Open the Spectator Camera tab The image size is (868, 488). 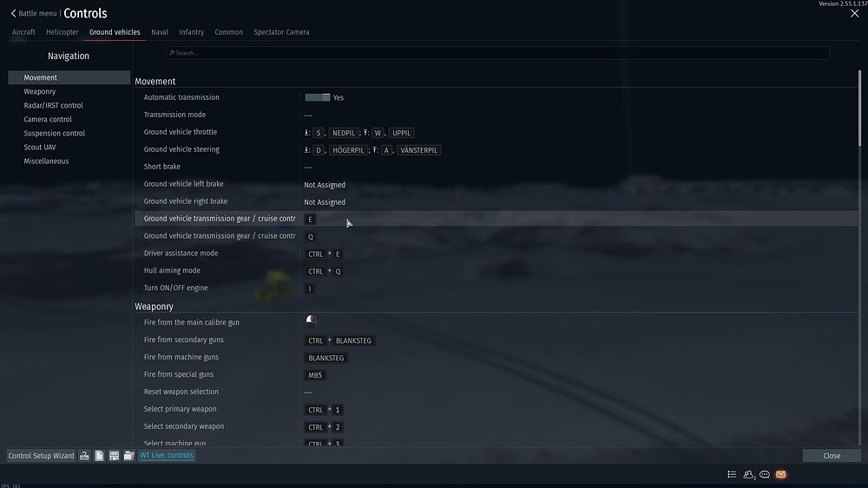pos(281,32)
